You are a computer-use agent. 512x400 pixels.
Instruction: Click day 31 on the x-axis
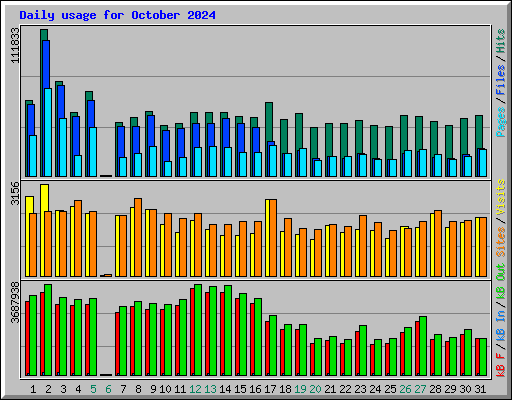coord(480,389)
